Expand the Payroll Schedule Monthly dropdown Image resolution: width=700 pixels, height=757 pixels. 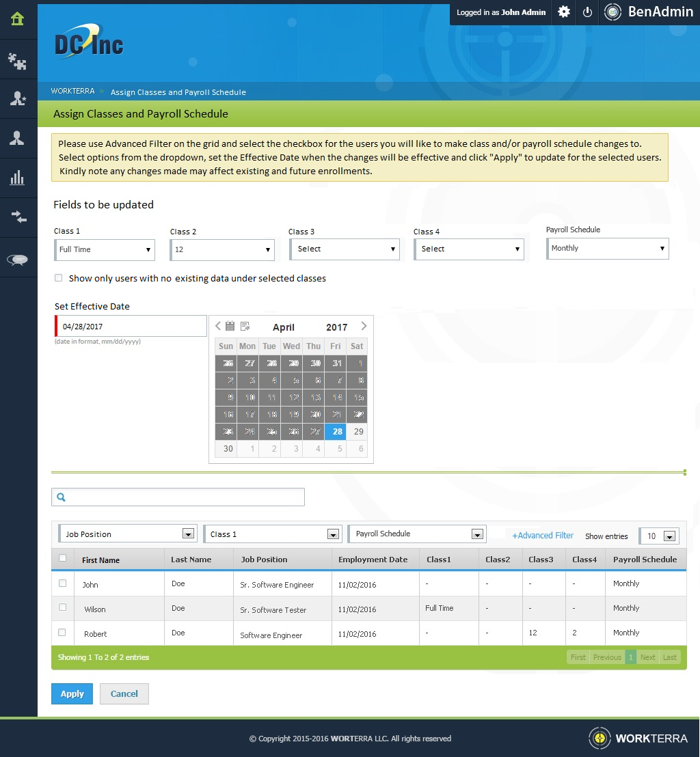(x=608, y=249)
